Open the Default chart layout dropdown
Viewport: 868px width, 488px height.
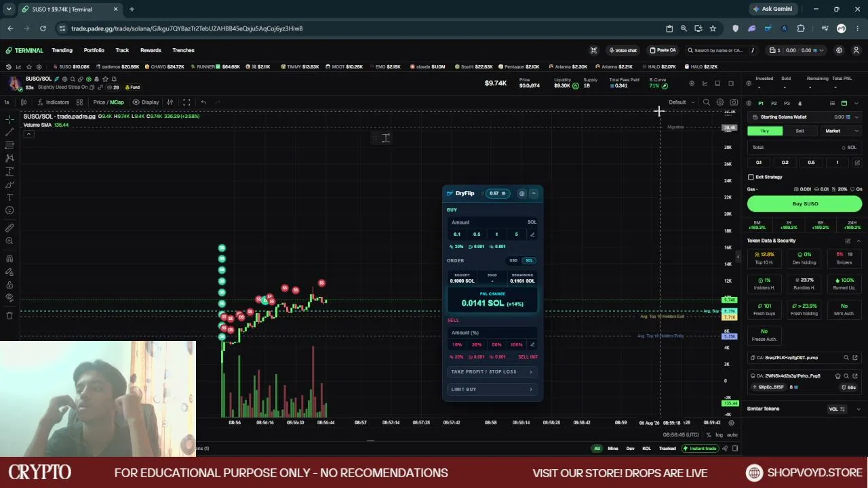point(682,102)
